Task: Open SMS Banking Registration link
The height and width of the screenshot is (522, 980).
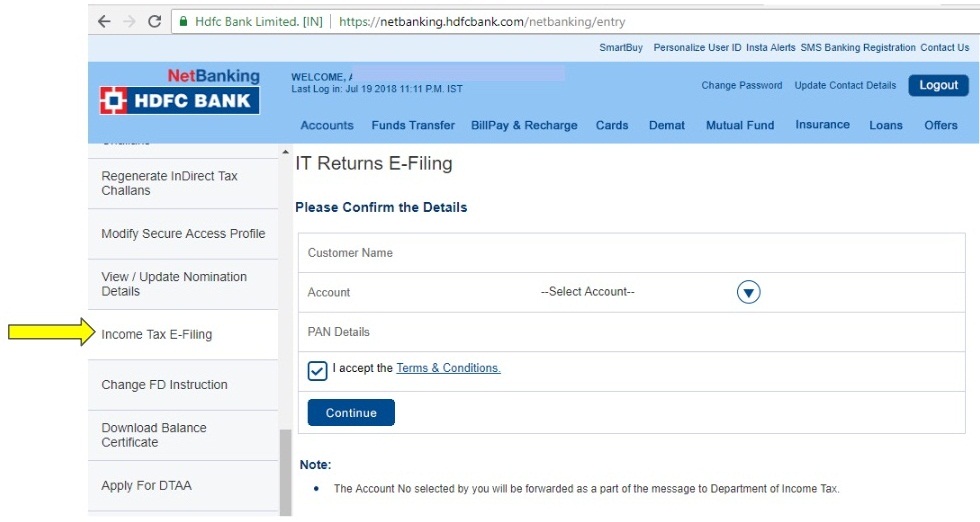Action: click(x=858, y=48)
